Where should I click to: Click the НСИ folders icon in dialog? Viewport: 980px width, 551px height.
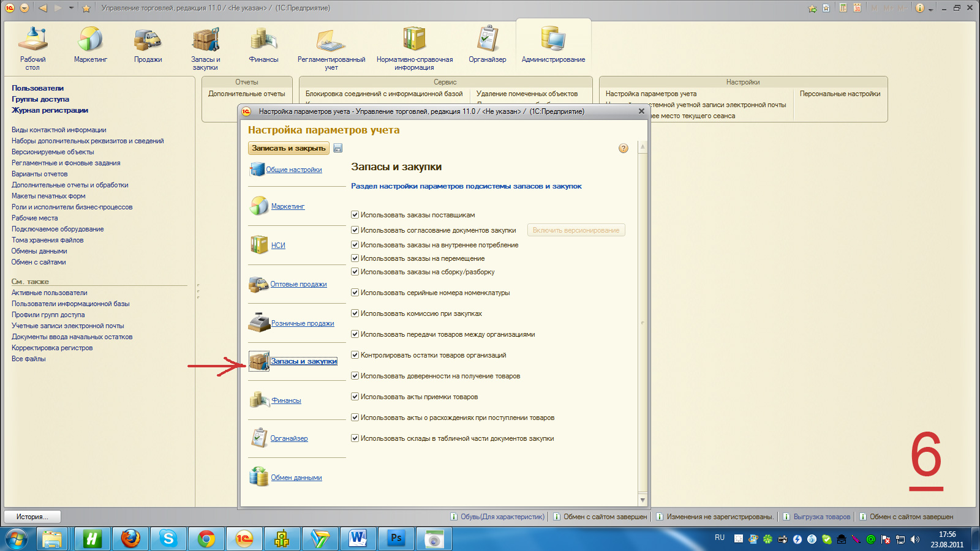[x=259, y=245]
